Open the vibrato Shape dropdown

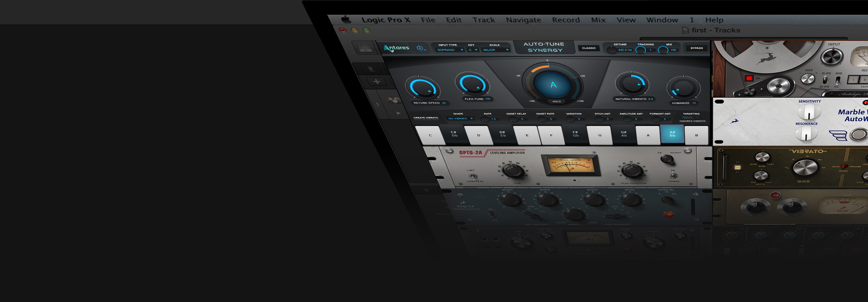(460, 119)
